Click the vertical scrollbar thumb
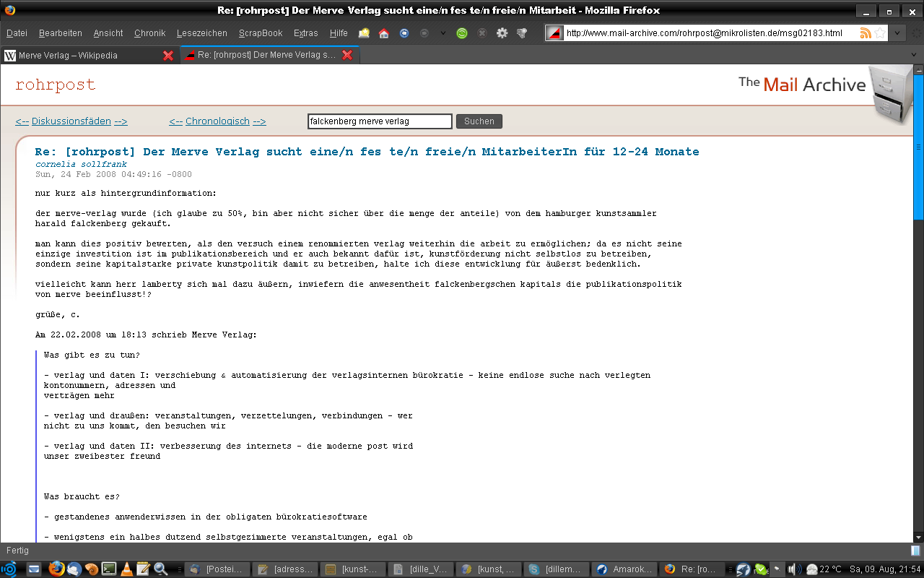The height and width of the screenshot is (578, 924). tap(918, 148)
